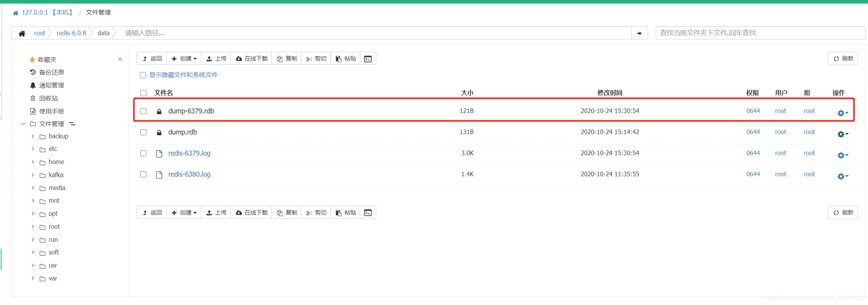Select the media folder in tree
This screenshot has width=868, height=305.
[x=57, y=188]
